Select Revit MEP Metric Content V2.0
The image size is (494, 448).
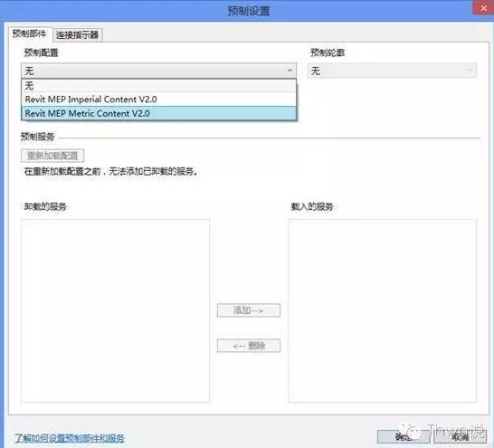[159, 113]
